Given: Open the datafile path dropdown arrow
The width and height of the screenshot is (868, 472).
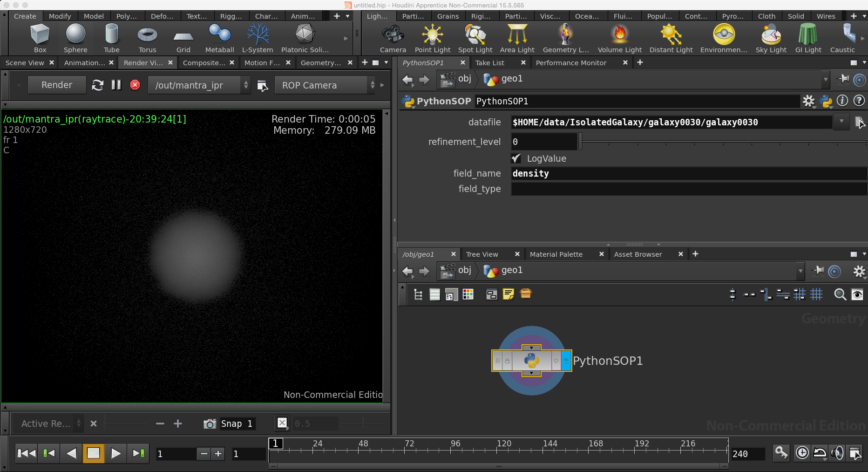Looking at the screenshot, I should pyautogui.click(x=841, y=122).
